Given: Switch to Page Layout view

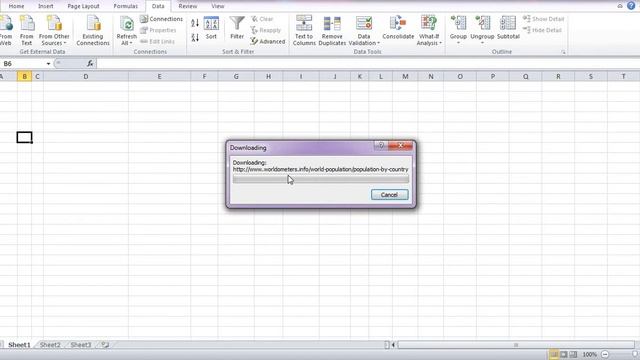Looking at the screenshot, I should [564, 354].
